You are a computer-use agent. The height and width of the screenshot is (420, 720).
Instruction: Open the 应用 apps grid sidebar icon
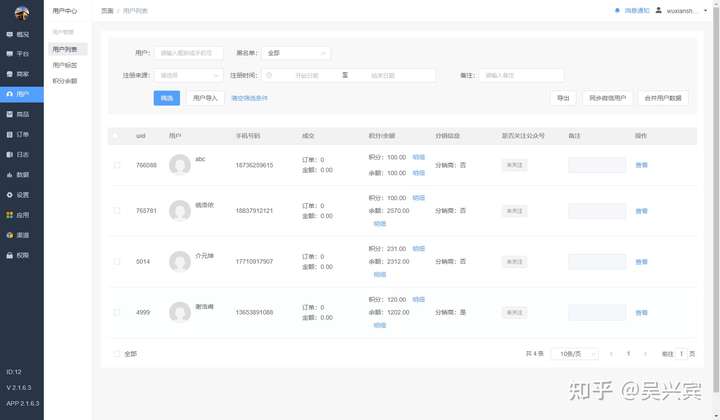click(x=10, y=215)
